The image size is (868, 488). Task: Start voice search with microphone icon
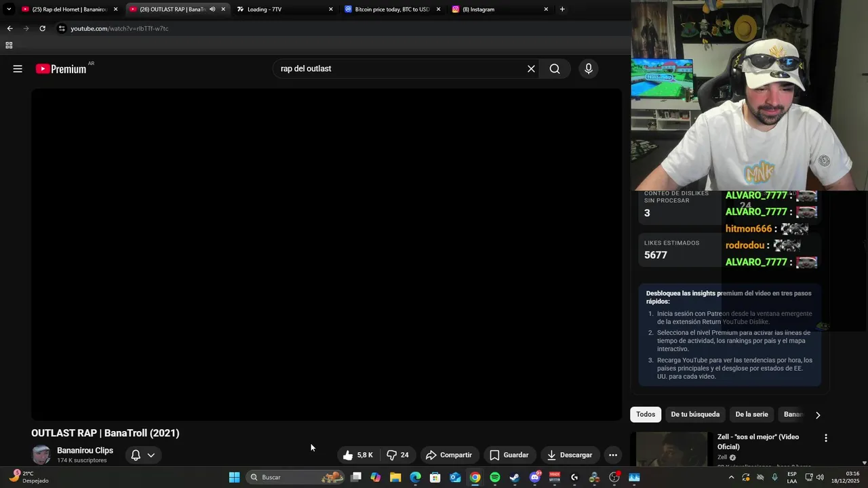tap(589, 68)
